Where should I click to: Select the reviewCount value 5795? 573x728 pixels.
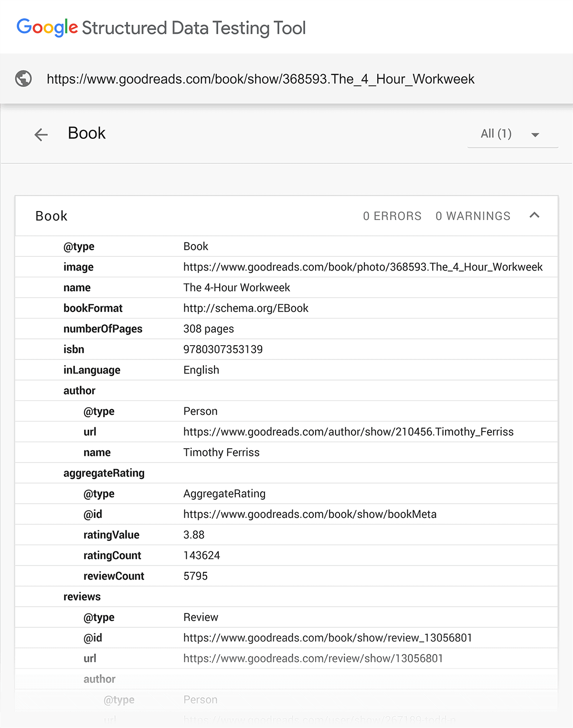(195, 576)
